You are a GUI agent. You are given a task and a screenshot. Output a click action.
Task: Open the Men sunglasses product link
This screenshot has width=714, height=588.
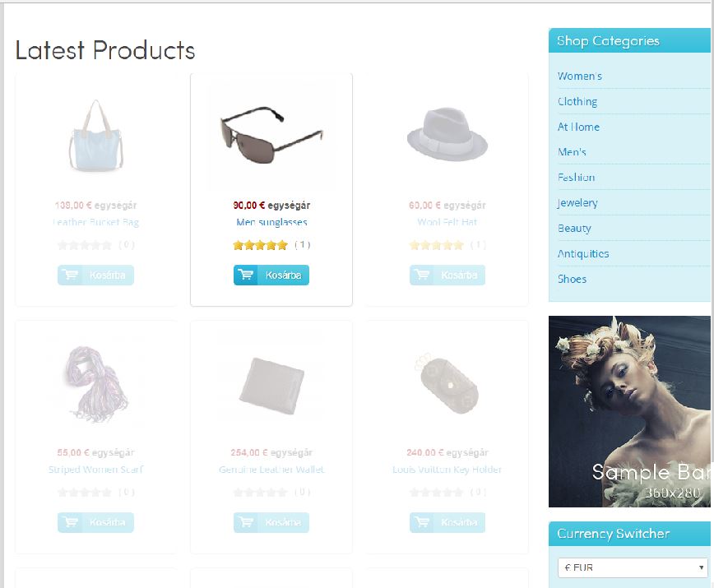tap(271, 222)
